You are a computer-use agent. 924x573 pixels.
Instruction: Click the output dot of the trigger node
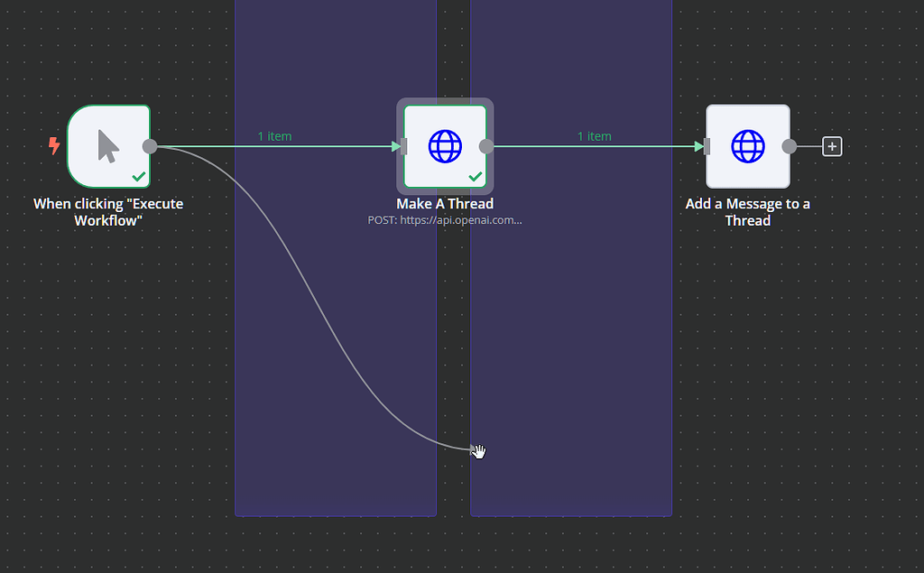coord(150,146)
